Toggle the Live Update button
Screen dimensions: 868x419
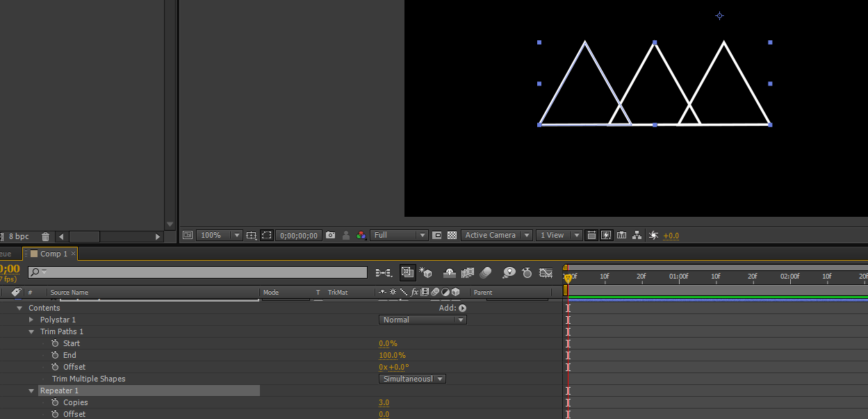coord(407,272)
